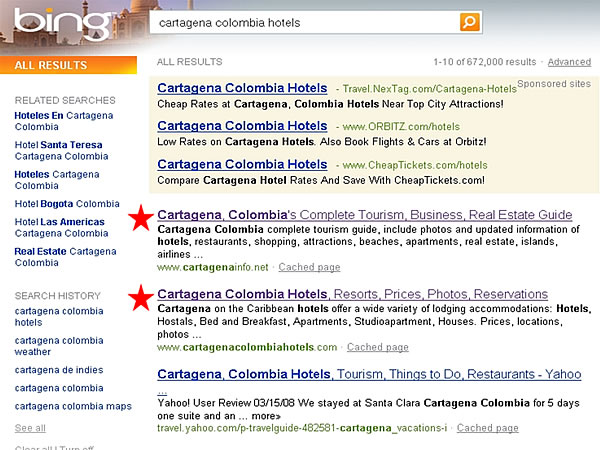Click the red star beside the cartagenacolombiahotels.com result
This screenshot has height=450, width=600.
tap(141, 296)
